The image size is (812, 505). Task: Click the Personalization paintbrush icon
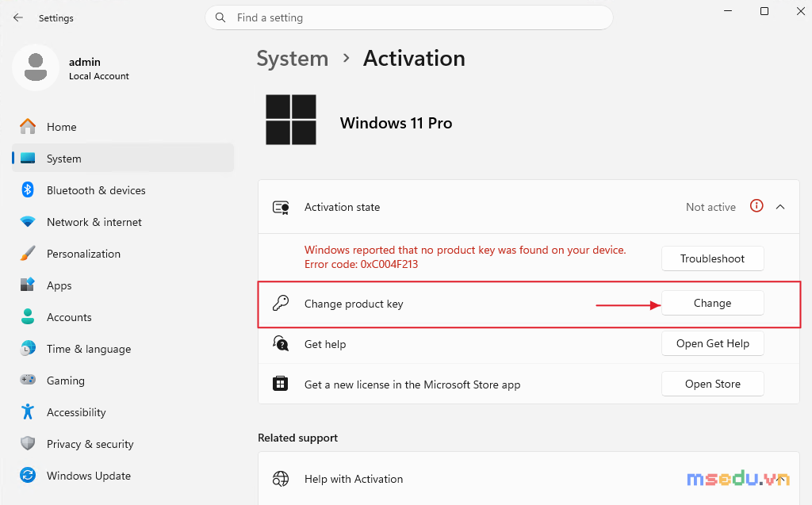[28, 253]
